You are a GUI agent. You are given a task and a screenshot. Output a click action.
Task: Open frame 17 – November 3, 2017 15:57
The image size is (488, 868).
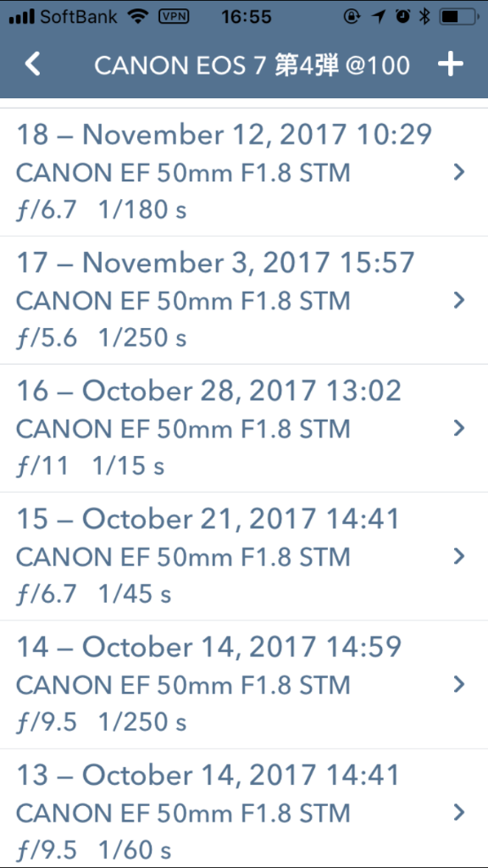(244, 300)
